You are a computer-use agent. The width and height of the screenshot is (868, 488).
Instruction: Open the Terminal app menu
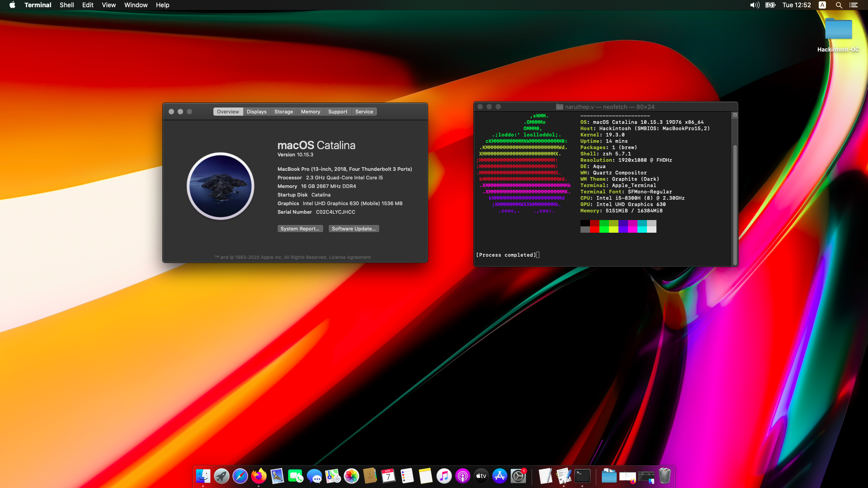click(38, 5)
